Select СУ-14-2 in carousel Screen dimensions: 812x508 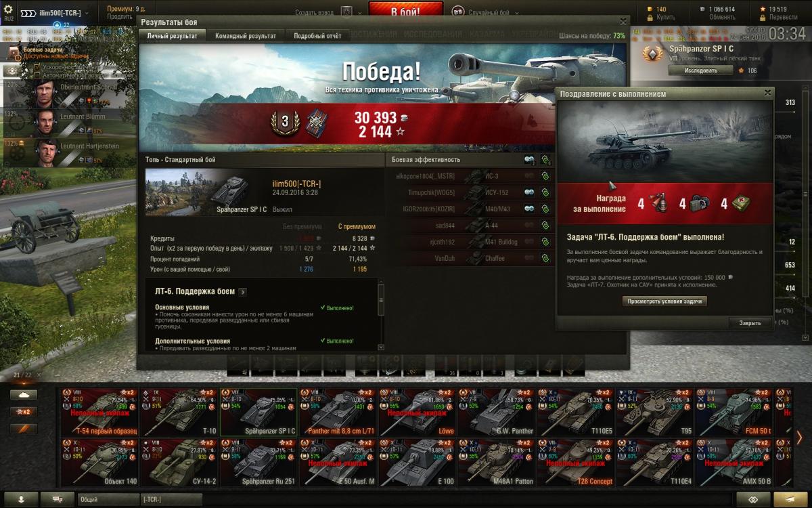[179, 463]
